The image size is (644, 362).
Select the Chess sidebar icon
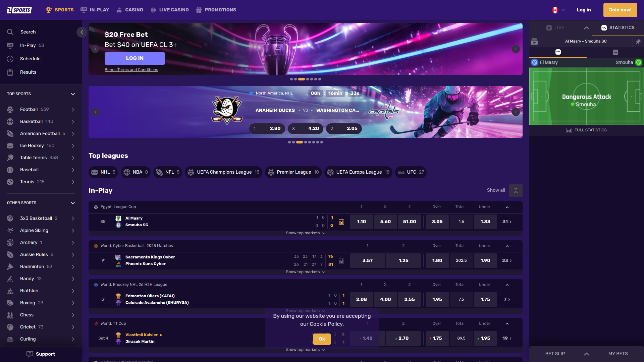click(x=10, y=315)
